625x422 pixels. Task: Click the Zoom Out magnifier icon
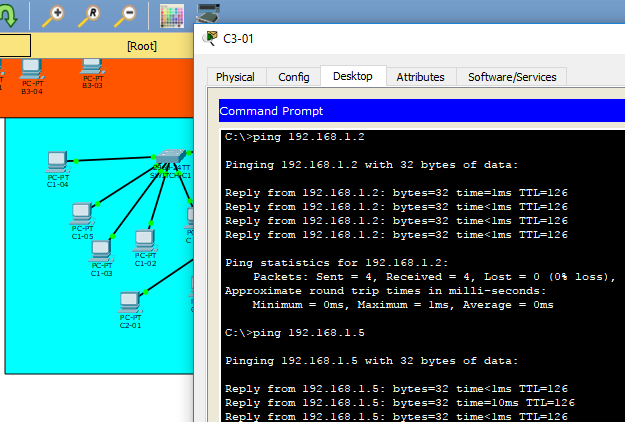pos(125,16)
